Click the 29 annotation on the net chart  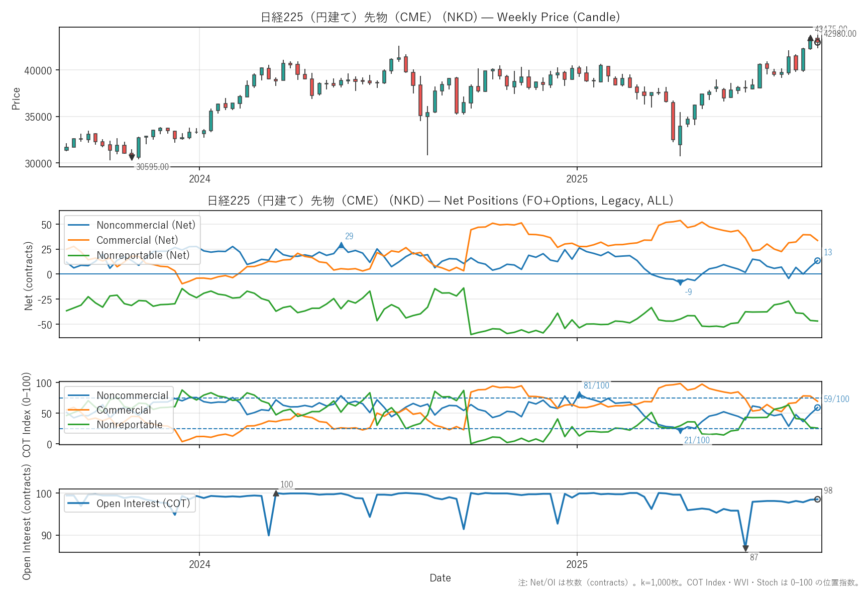click(349, 236)
